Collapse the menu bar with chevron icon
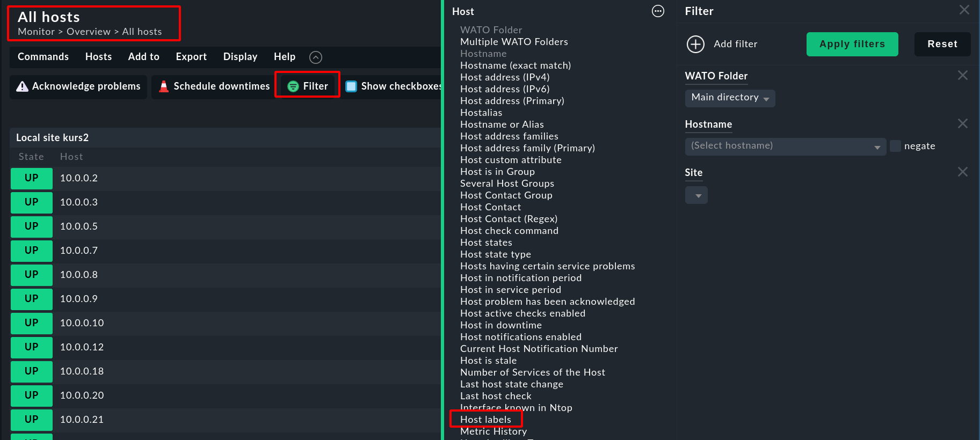This screenshot has width=980, height=440. 316,57
